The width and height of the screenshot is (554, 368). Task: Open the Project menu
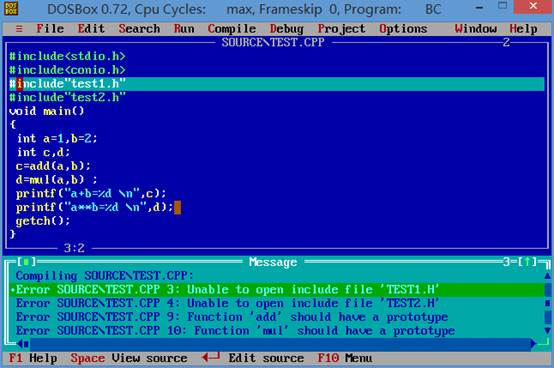(x=341, y=29)
